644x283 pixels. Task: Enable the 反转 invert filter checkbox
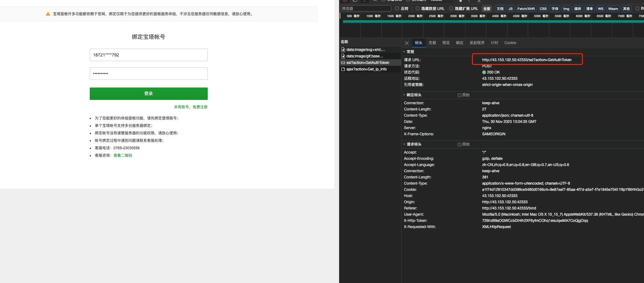(x=397, y=9)
